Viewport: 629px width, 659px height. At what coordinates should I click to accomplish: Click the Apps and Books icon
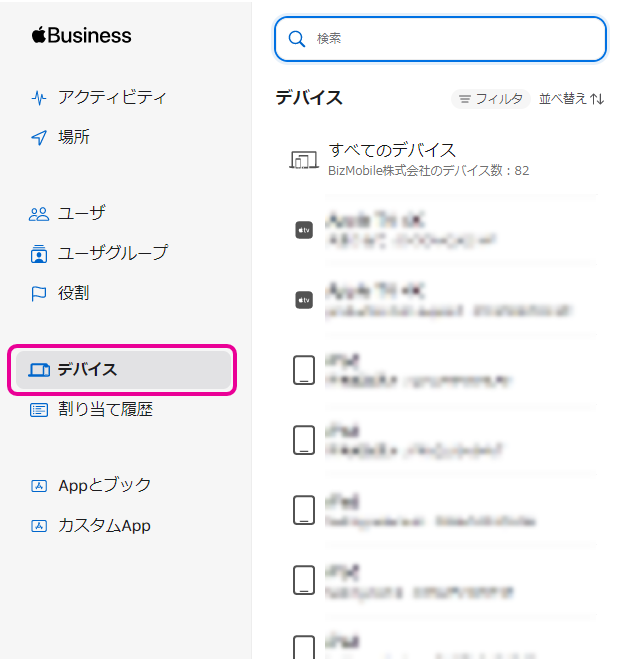39,486
